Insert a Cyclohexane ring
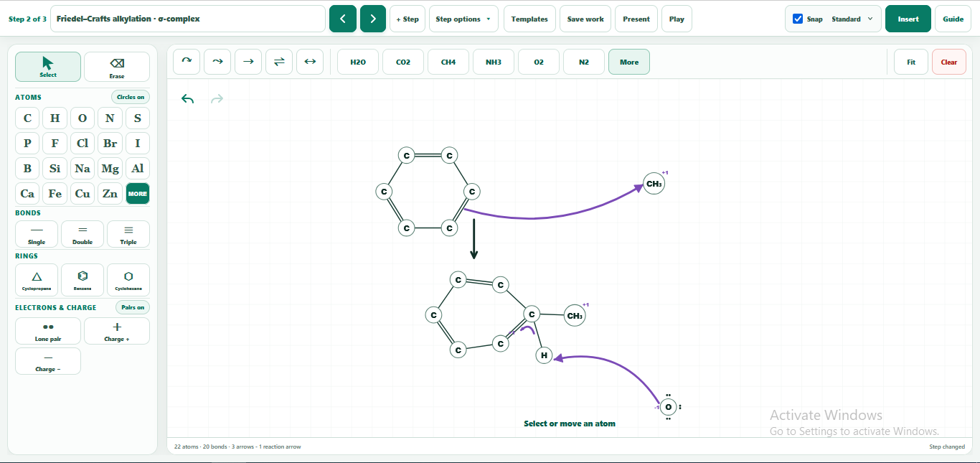Viewport: 980px width, 463px height. coord(128,280)
